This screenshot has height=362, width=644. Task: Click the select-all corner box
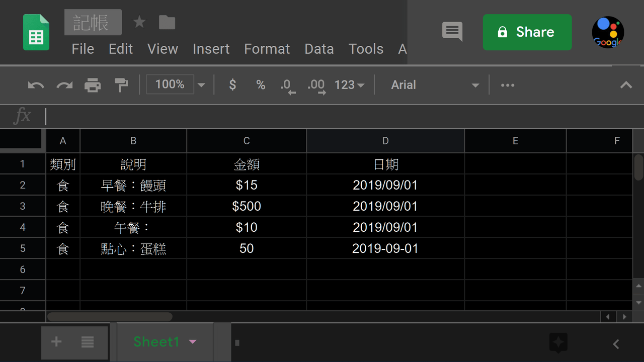coord(22,141)
